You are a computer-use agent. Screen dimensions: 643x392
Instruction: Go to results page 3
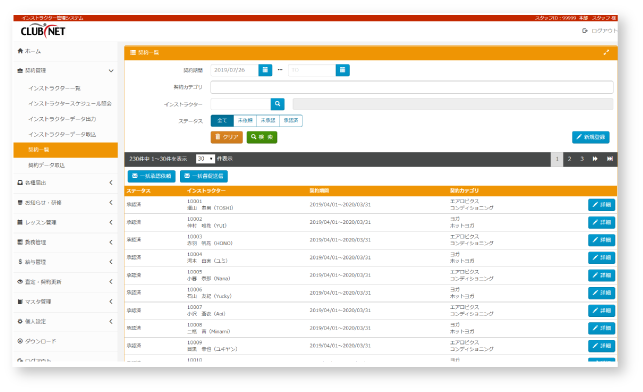582,159
